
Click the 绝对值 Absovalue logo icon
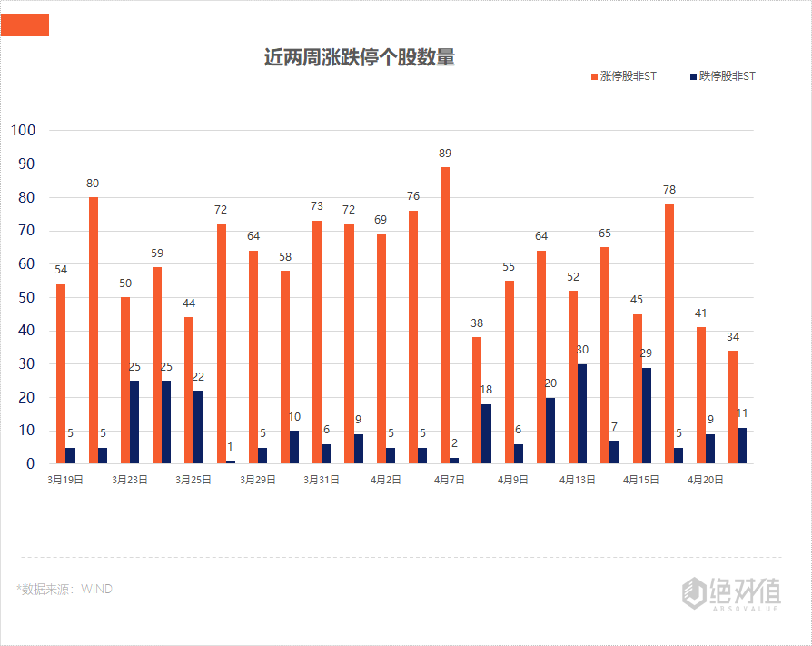(731, 593)
